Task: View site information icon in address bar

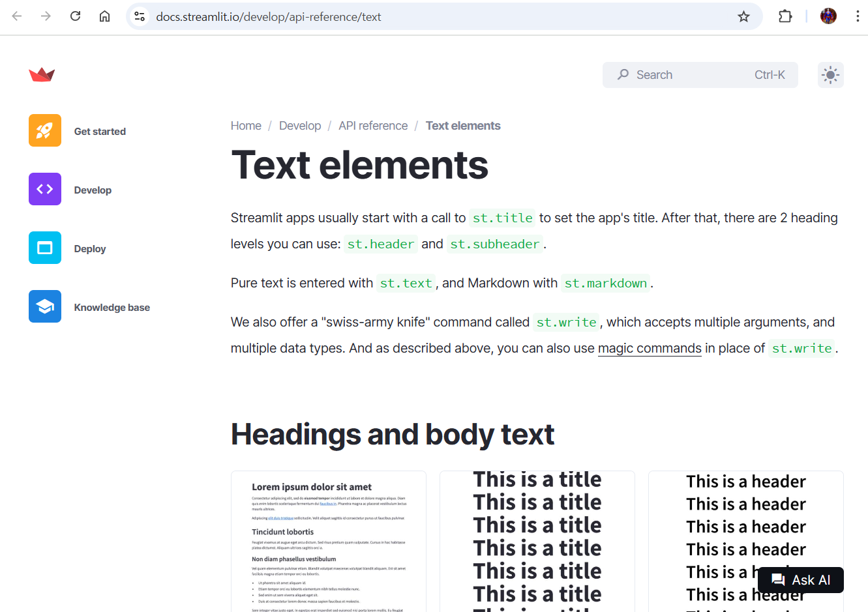Action: [x=140, y=16]
